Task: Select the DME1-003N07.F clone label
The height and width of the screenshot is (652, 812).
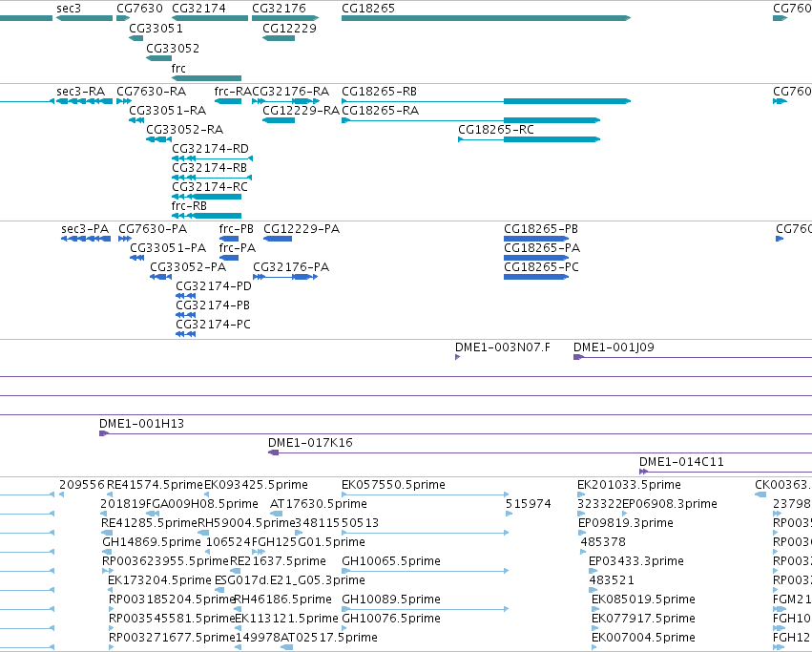Action: pyautogui.click(x=503, y=347)
